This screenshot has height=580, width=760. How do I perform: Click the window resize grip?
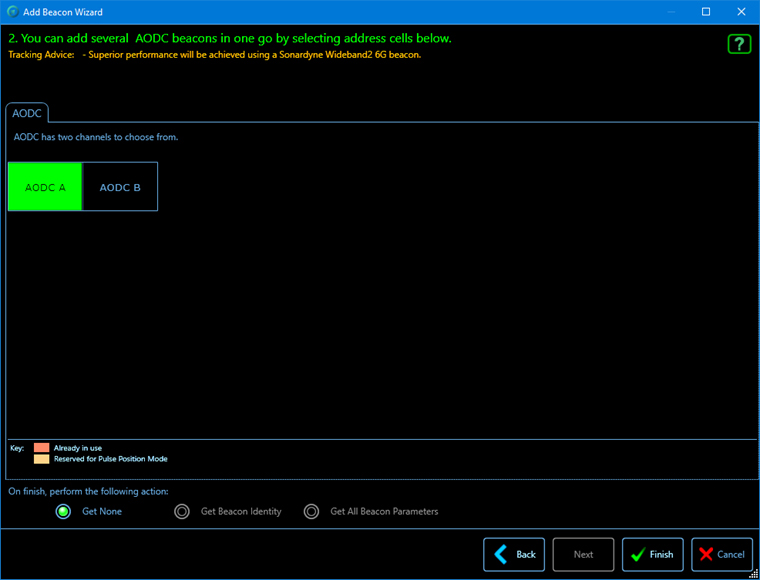(753, 574)
